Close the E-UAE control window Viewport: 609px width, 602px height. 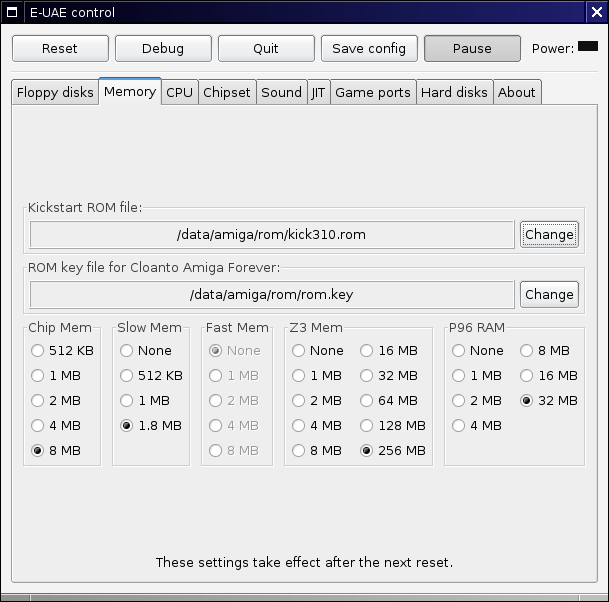597,12
